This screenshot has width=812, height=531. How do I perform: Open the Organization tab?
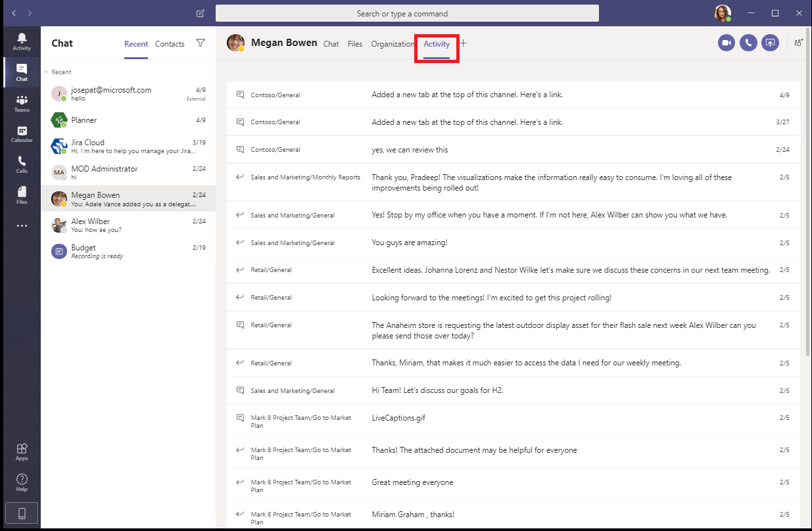click(393, 44)
